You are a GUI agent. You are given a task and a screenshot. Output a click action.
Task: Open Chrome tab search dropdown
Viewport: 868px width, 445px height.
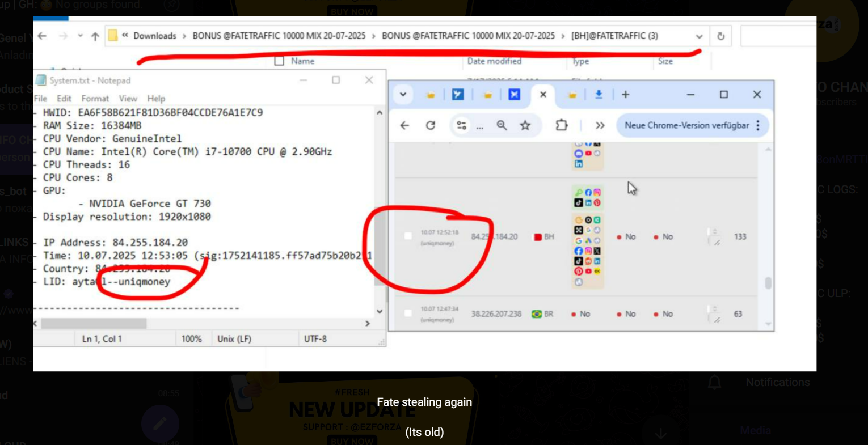pyautogui.click(x=403, y=95)
